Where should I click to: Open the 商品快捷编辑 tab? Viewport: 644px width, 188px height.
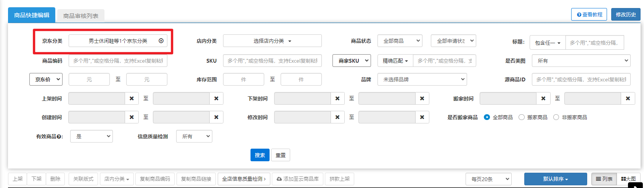pyautogui.click(x=32, y=15)
